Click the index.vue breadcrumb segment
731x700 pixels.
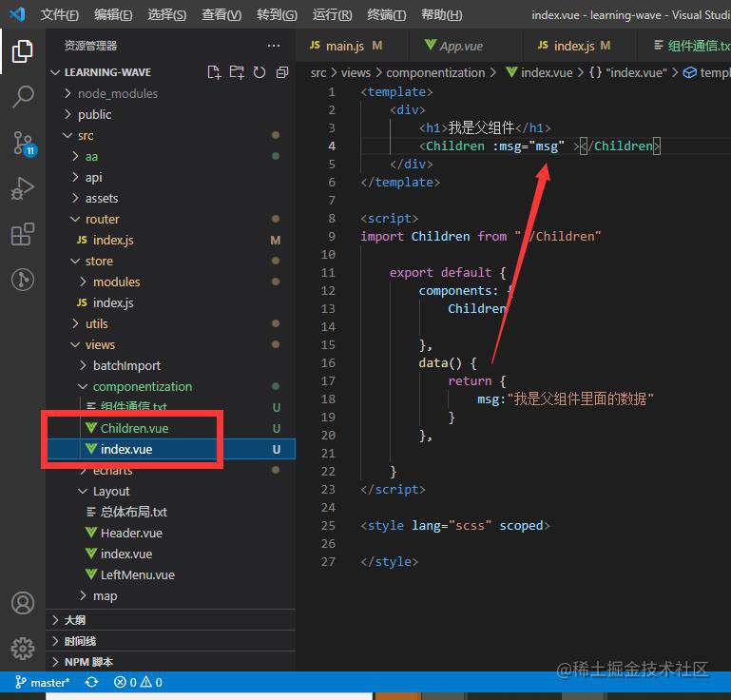(x=539, y=72)
